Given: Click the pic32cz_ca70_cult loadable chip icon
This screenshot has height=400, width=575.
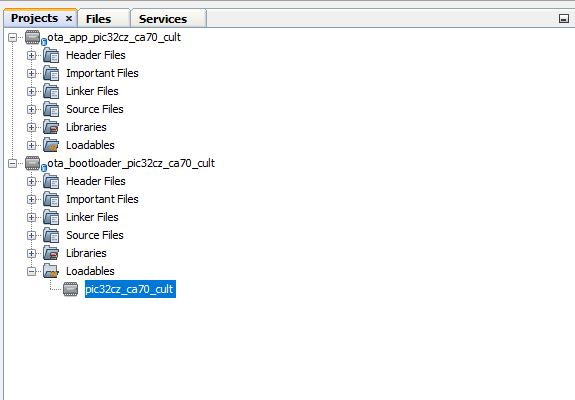Looking at the screenshot, I should tap(70, 289).
